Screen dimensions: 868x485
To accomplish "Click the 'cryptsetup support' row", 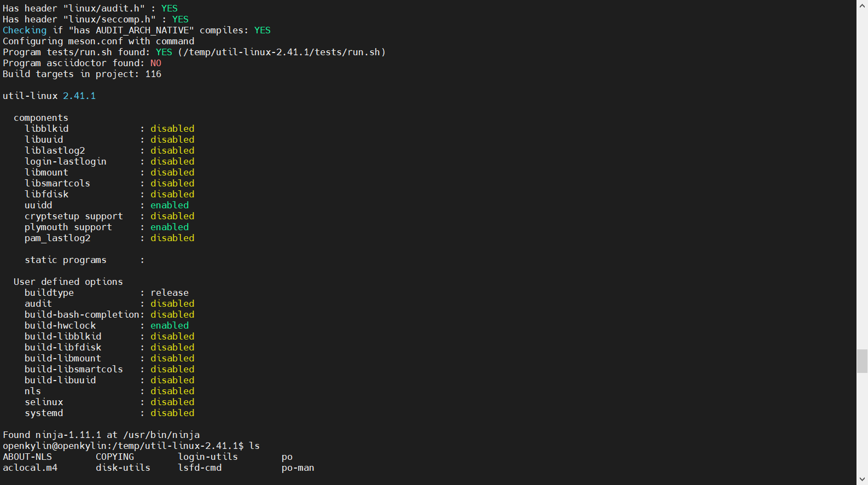I will pyautogui.click(x=109, y=216).
